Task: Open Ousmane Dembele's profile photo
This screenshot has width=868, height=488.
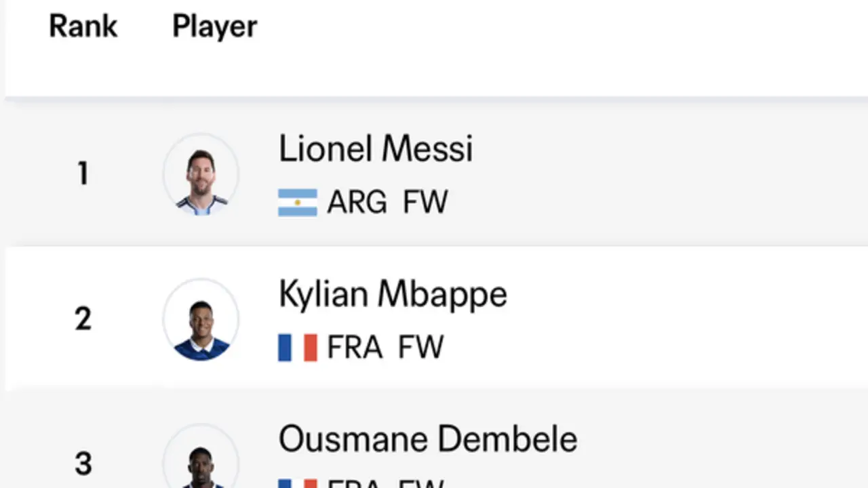Action: click(201, 455)
